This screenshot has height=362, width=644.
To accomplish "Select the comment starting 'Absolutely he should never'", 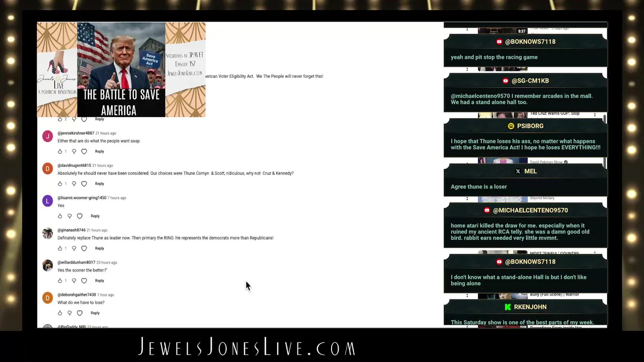I will [x=176, y=173].
